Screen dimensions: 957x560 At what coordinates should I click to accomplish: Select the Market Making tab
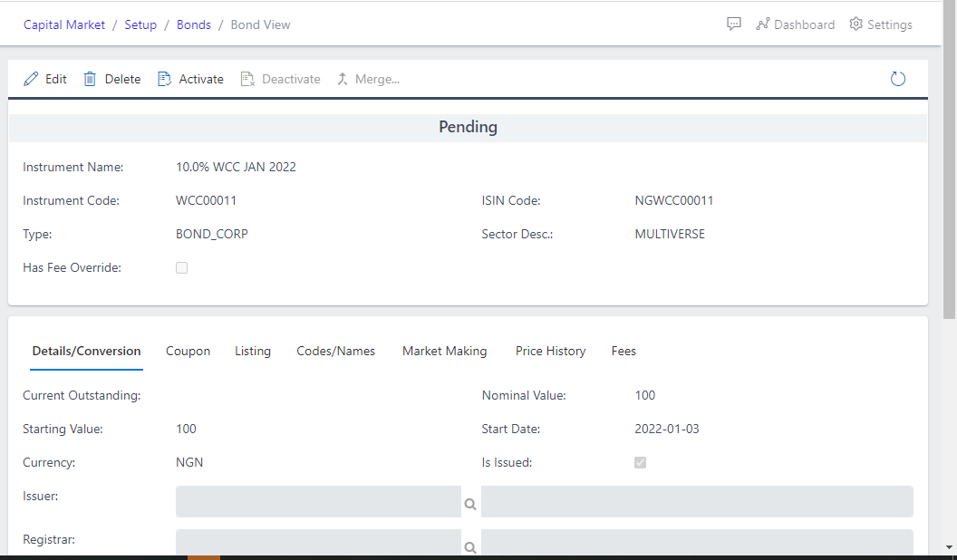444,351
